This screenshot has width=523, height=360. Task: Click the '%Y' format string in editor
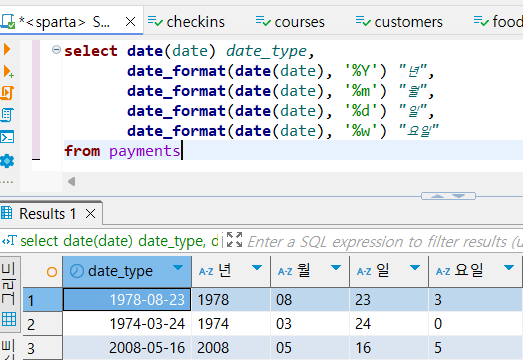click(x=361, y=71)
